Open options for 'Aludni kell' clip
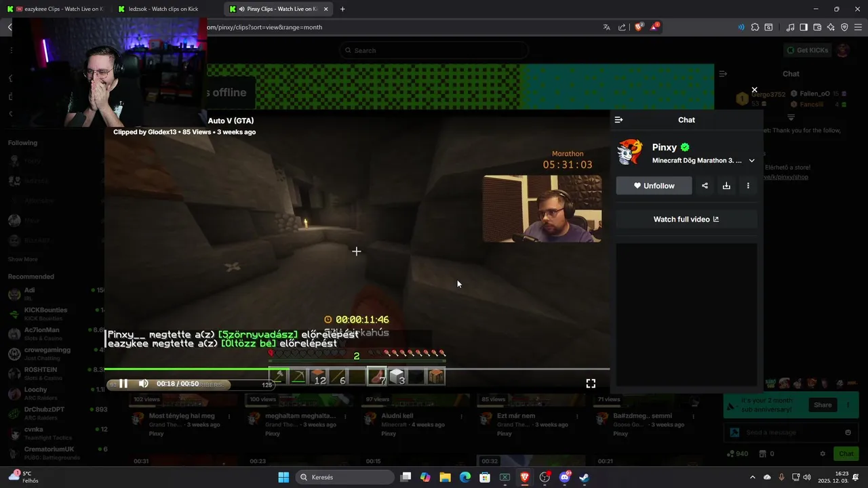The width and height of the screenshot is (868, 488). pos(462,416)
